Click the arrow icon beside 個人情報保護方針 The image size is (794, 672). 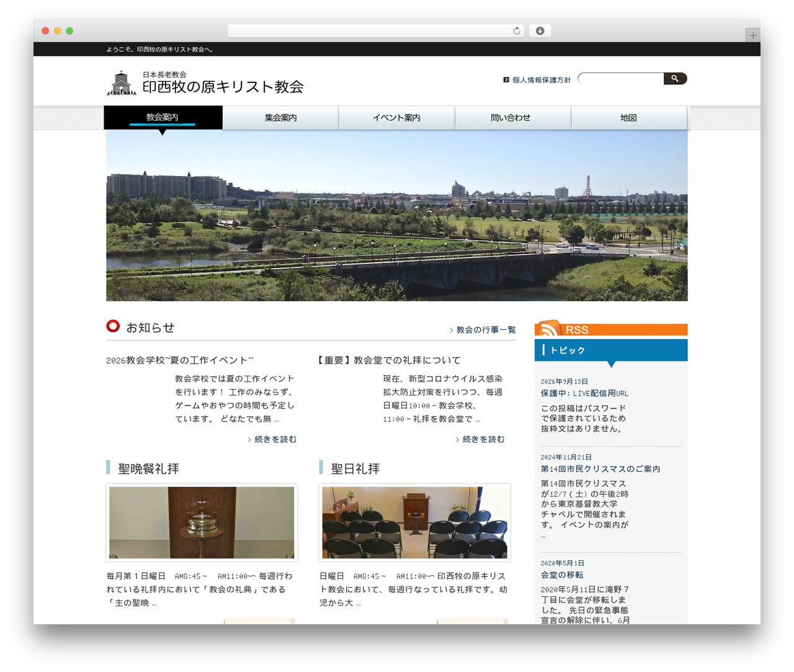click(506, 79)
